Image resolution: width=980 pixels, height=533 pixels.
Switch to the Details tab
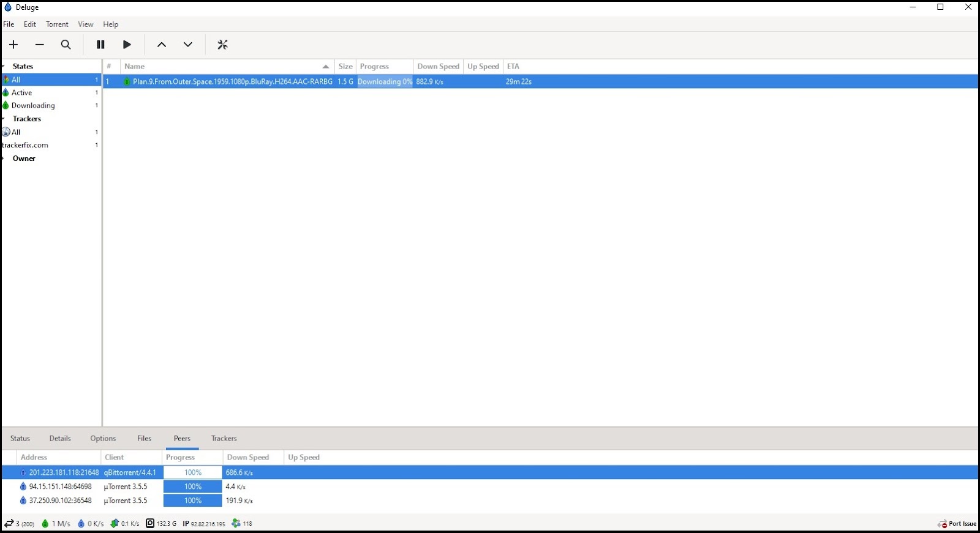click(60, 439)
